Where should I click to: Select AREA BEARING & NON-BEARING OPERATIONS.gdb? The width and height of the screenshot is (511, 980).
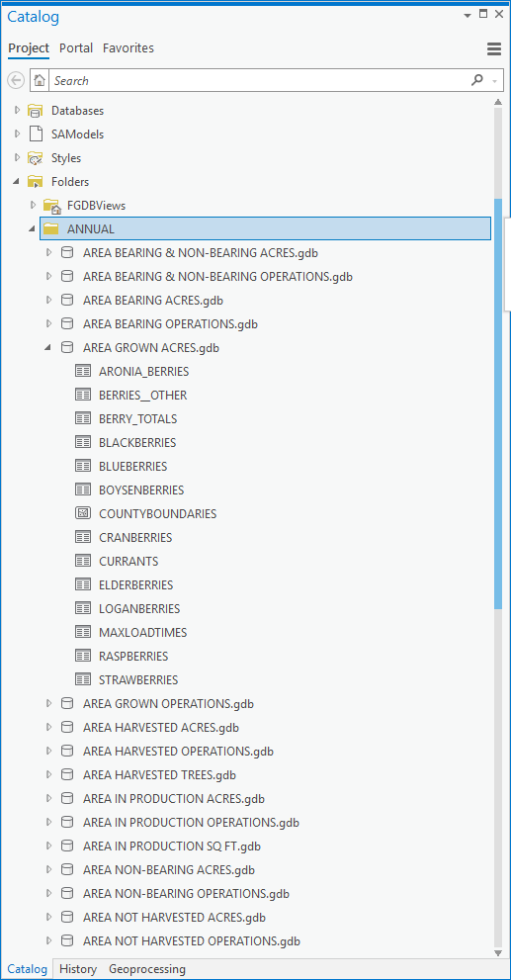pos(218,277)
